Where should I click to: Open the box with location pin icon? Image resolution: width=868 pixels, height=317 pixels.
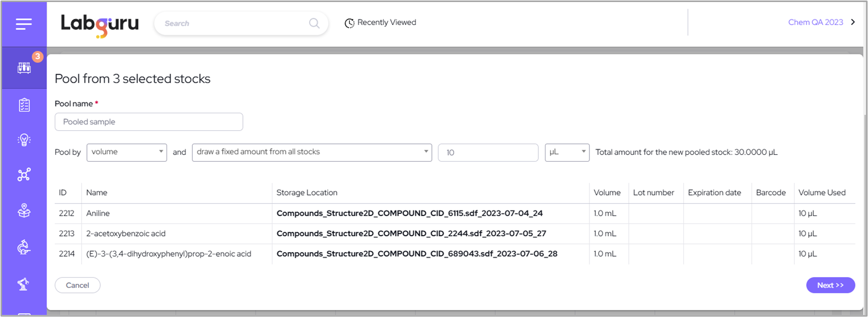(x=24, y=211)
